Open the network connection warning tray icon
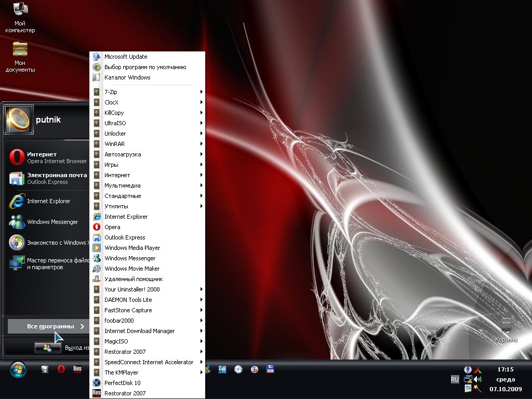 (x=468, y=379)
